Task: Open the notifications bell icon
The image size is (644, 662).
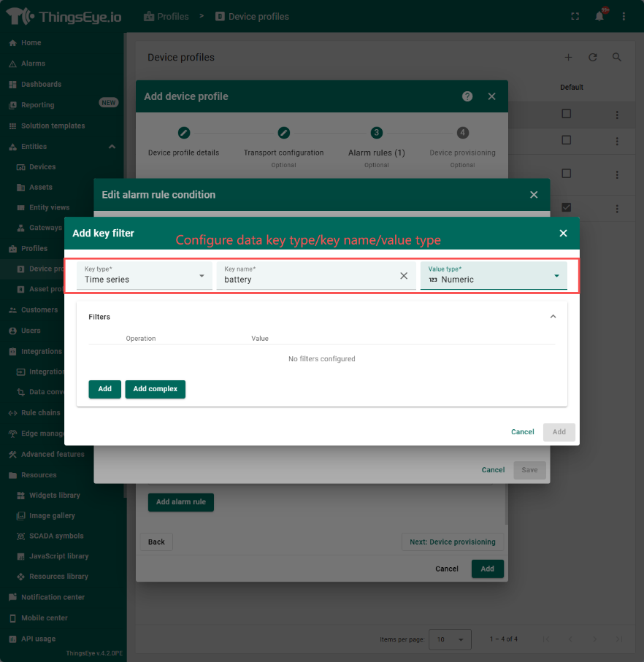Action: (599, 16)
